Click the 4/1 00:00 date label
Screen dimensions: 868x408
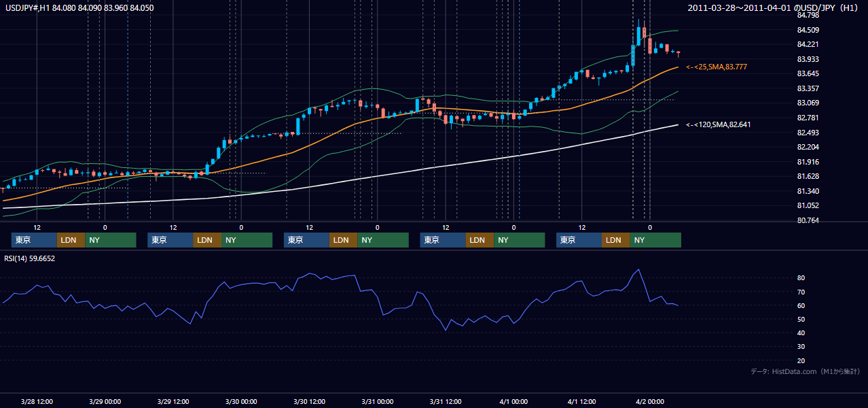514,401
